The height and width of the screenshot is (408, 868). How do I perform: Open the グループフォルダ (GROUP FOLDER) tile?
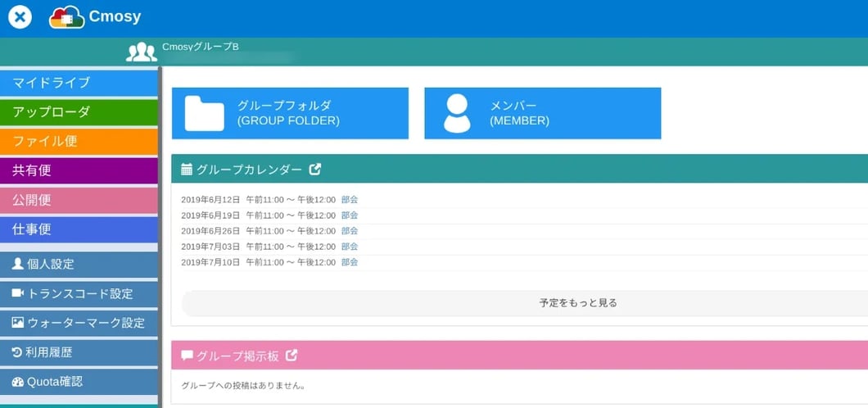point(290,113)
